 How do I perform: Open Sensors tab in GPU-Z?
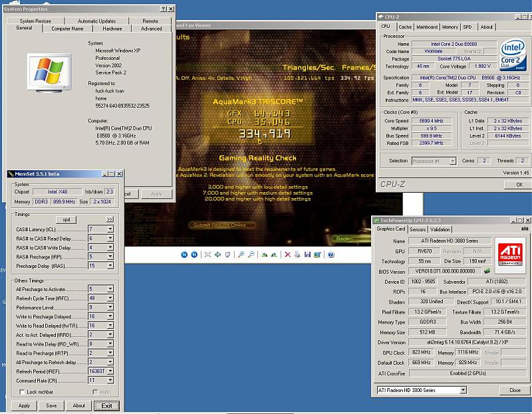tap(418, 229)
